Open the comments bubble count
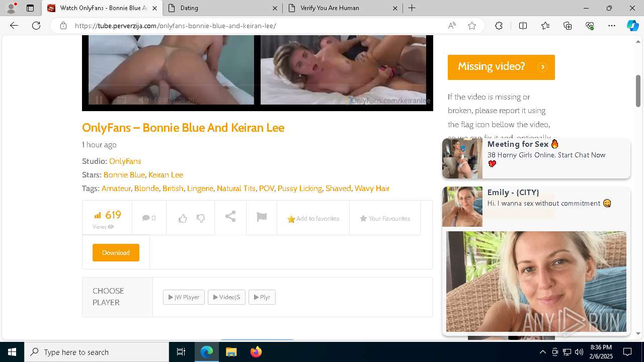 tap(149, 218)
